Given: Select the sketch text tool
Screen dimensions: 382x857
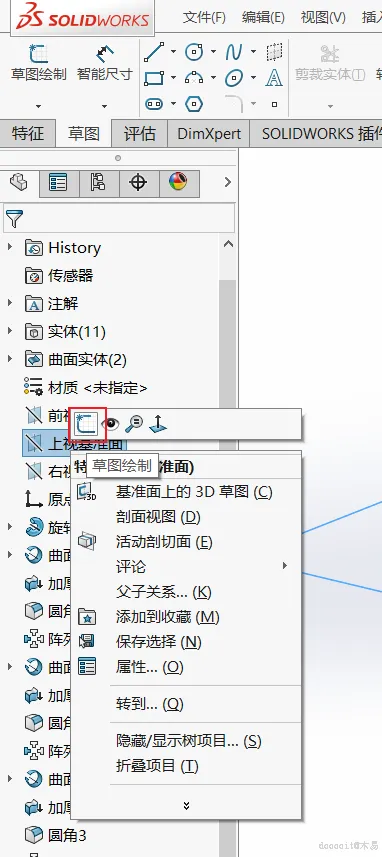Looking at the screenshot, I should [x=274, y=78].
